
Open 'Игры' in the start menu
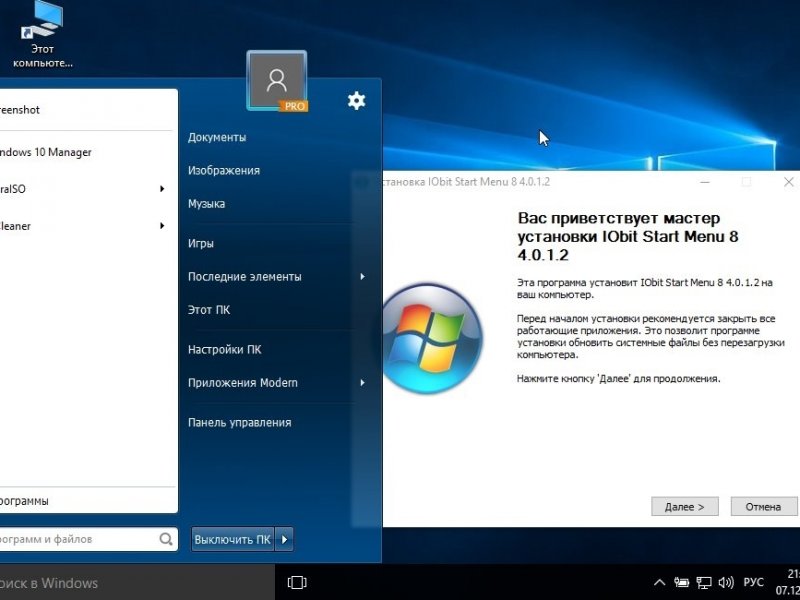pyautogui.click(x=201, y=243)
